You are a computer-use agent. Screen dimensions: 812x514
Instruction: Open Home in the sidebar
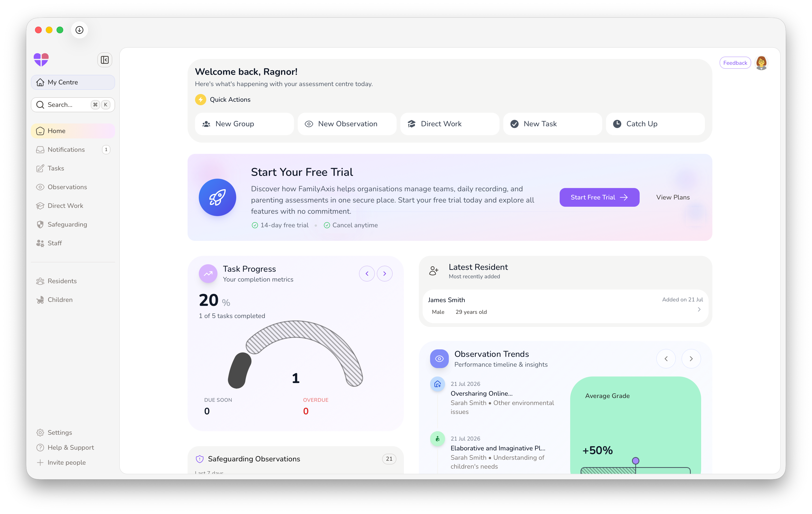coord(73,131)
